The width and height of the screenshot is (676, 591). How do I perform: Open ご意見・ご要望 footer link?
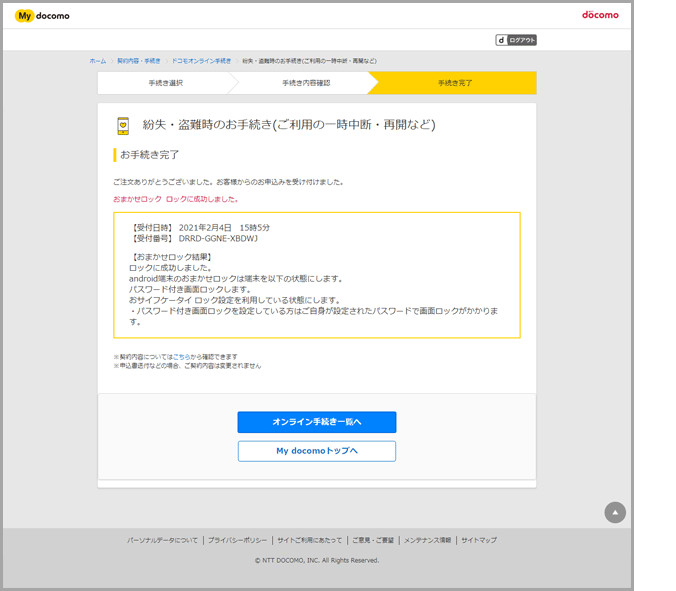tap(373, 540)
